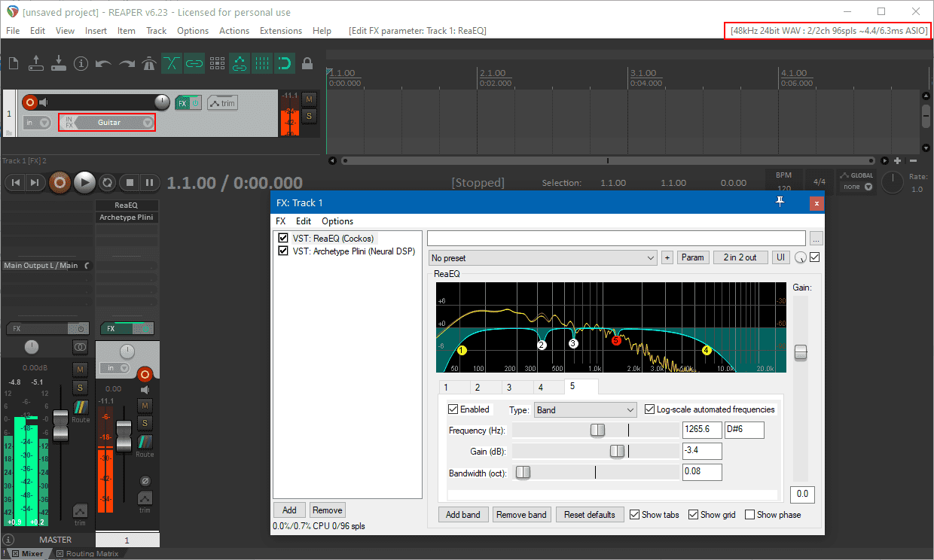Toggle the metronome icon
The image size is (934, 560).
click(x=149, y=63)
